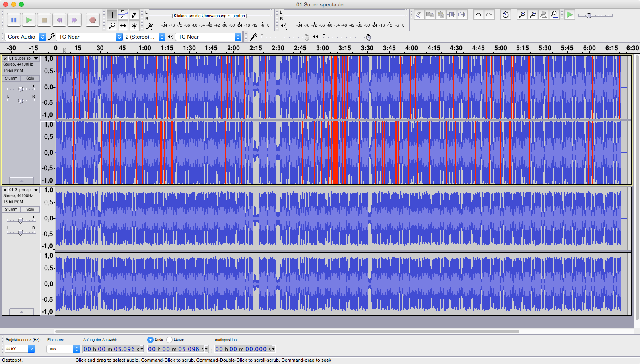Viewport: 640px width, 364px height.
Task: Click the Silence audio icon
Action: (462, 15)
